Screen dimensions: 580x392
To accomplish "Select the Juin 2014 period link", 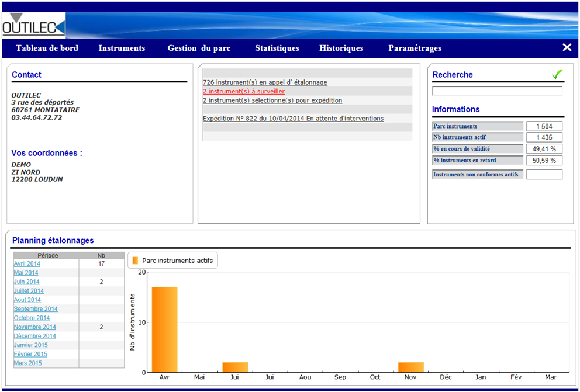I will tap(26, 282).
